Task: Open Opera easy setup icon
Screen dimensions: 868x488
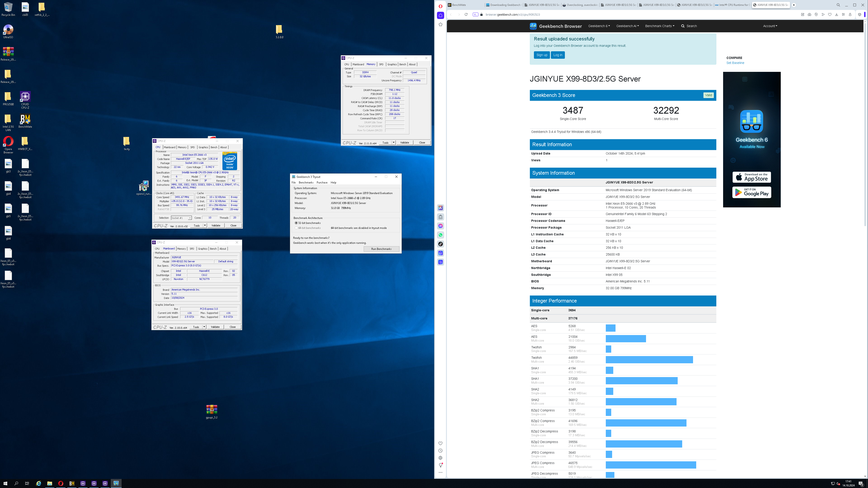Action: tap(843, 14)
